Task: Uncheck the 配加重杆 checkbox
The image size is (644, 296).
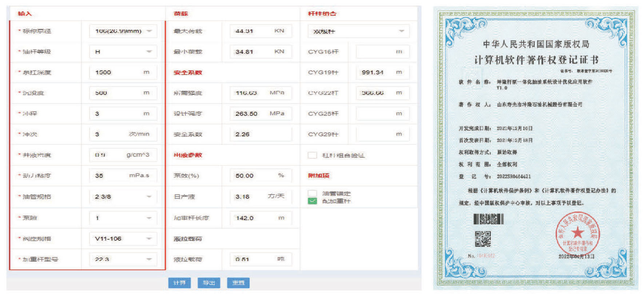Action: click(x=312, y=201)
